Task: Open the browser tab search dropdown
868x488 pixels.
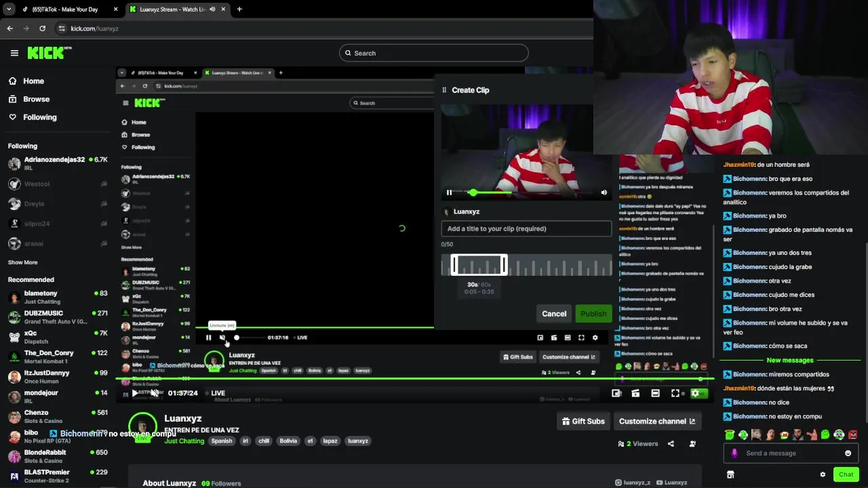Action: (9, 9)
